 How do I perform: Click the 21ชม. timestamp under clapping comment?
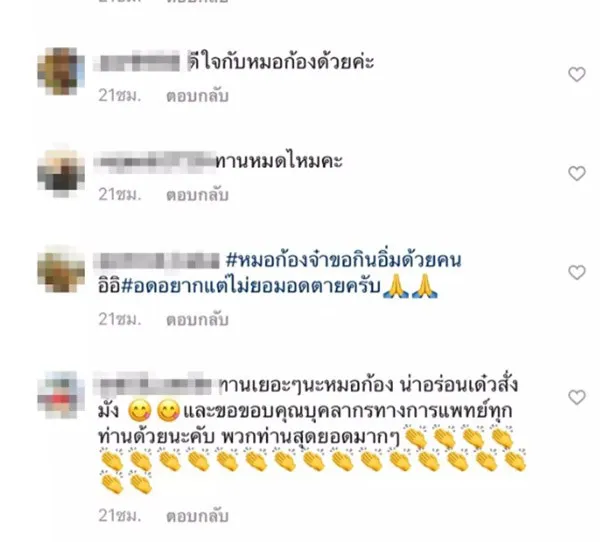120,516
